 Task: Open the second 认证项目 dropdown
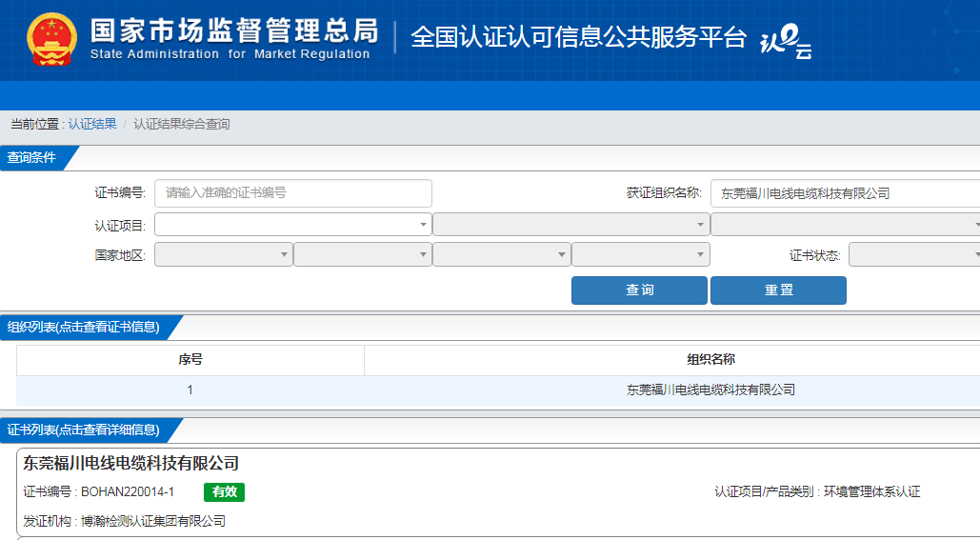tap(570, 225)
